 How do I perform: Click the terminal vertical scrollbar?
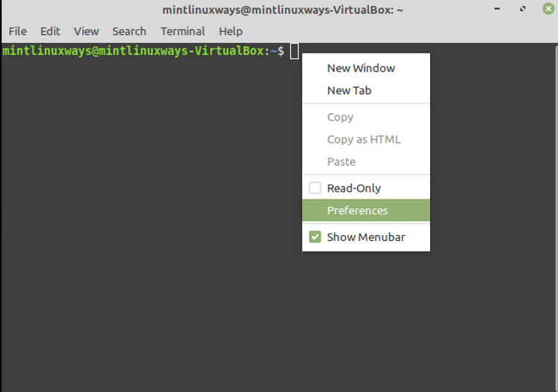[556, 218]
